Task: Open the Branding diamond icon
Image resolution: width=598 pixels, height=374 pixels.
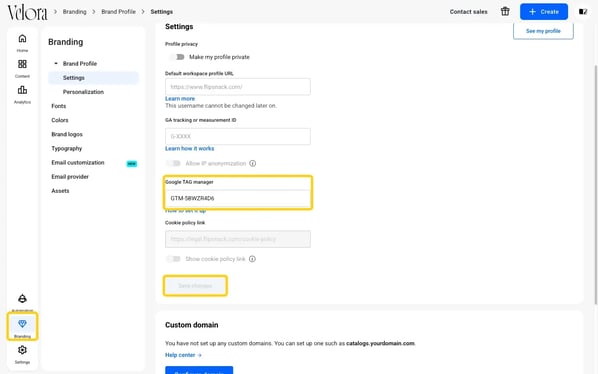Action: tap(22, 324)
